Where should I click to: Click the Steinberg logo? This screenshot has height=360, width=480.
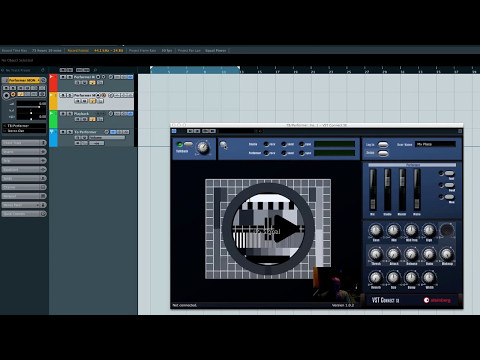pyautogui.click(x=437, y=300)
